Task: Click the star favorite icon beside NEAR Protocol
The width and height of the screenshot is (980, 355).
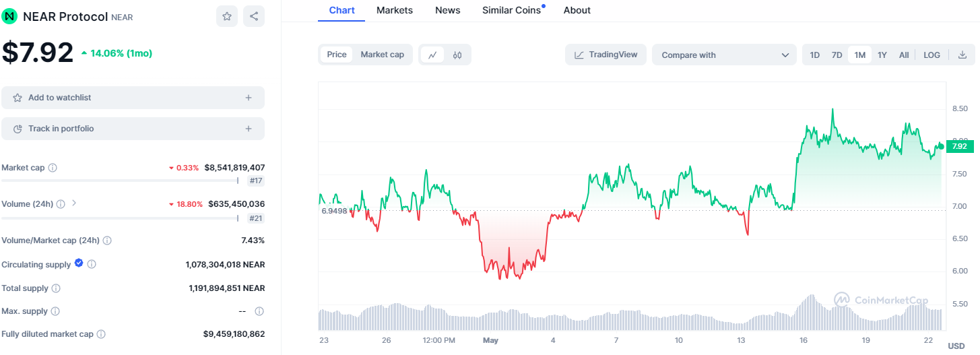Action: click(227, 16)
